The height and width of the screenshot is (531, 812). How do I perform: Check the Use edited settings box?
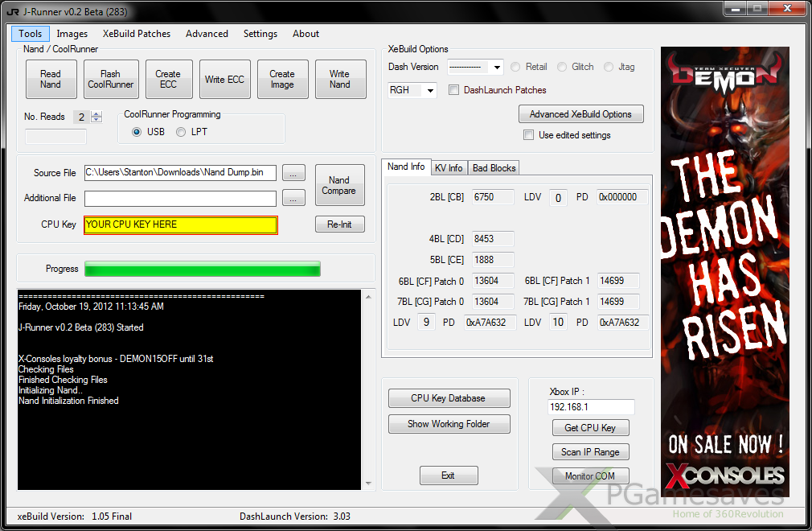528,135
